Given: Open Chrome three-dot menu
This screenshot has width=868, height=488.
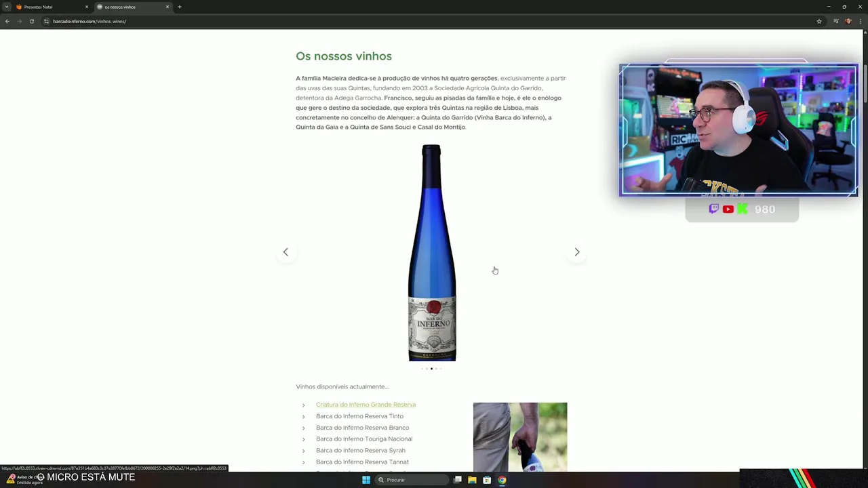Looking at the screenshot, I should [x=860, y=21].
